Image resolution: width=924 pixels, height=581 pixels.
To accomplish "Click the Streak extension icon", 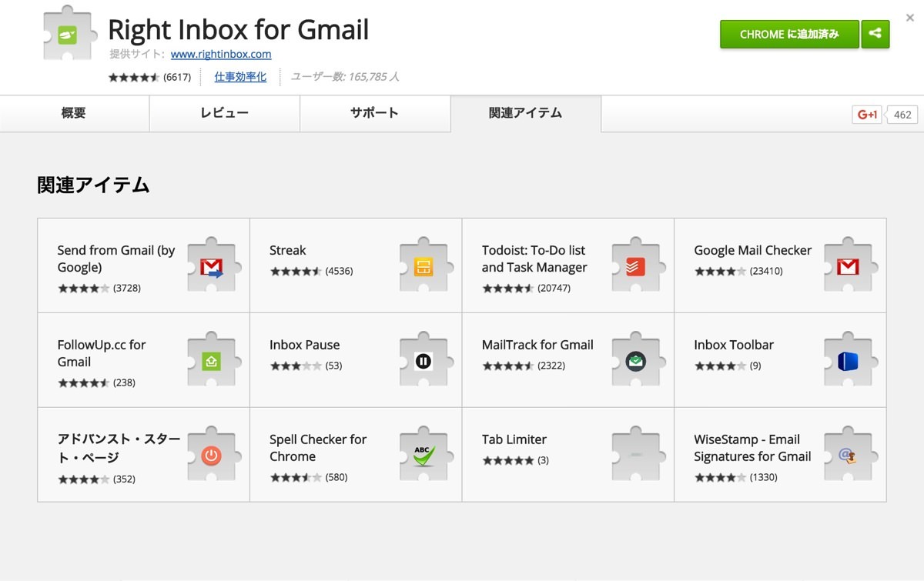I will pyautogui.click(x=427, y=266).
